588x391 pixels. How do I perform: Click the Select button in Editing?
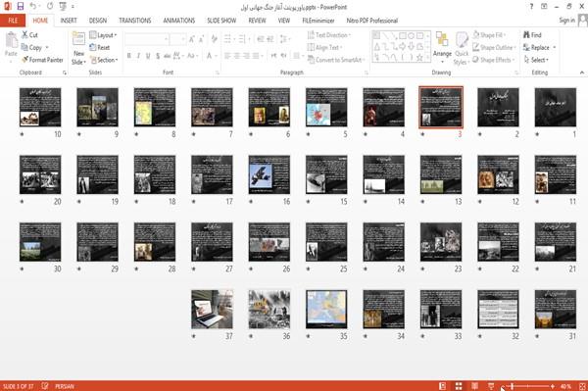coord(536,60)
